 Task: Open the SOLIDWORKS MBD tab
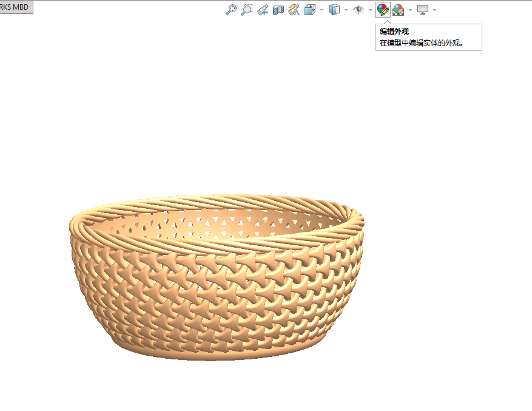(x=16, y=7)
